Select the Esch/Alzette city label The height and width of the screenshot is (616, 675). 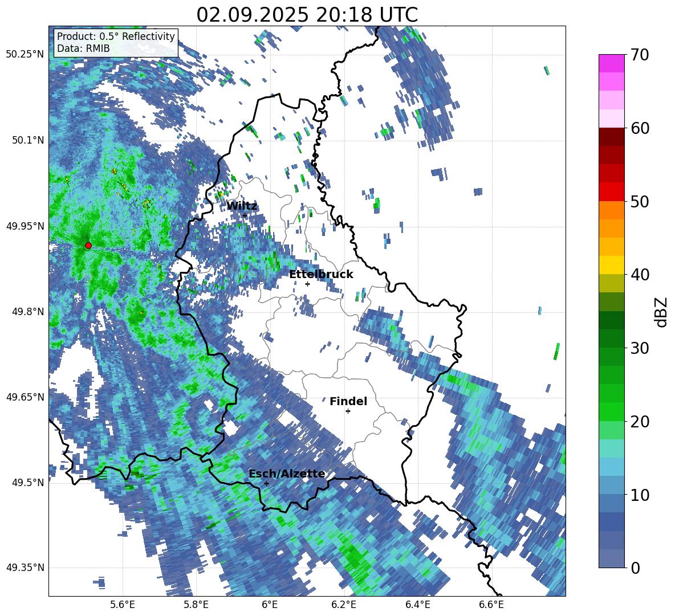click(287, 474)
